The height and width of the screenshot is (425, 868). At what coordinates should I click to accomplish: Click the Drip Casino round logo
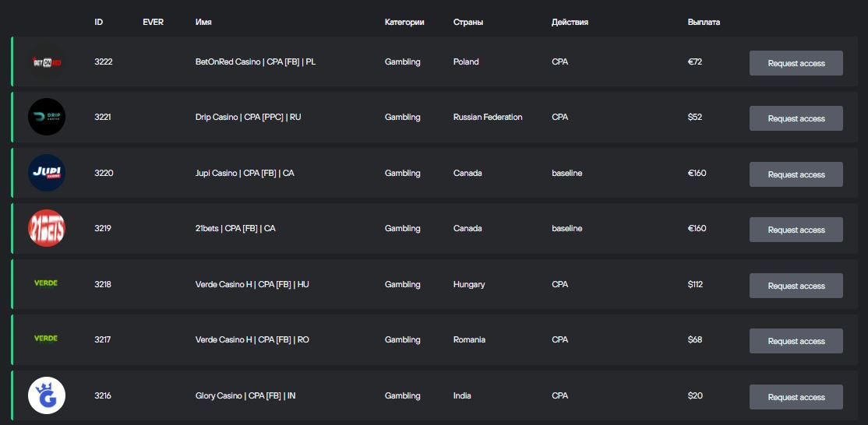pyautogui.click(x=47, y=117)
